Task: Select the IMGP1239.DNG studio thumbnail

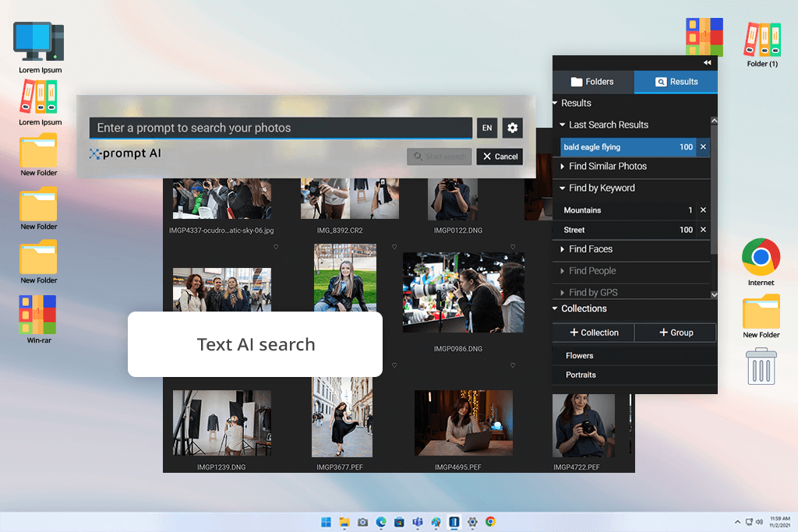Action: click(222, 423)
